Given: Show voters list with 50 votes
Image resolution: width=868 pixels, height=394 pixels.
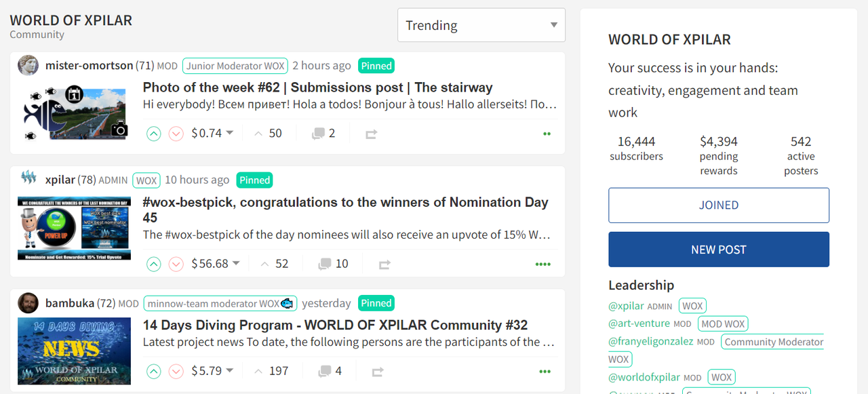Looking at the screenshot, I should click(x=268, y=134).
